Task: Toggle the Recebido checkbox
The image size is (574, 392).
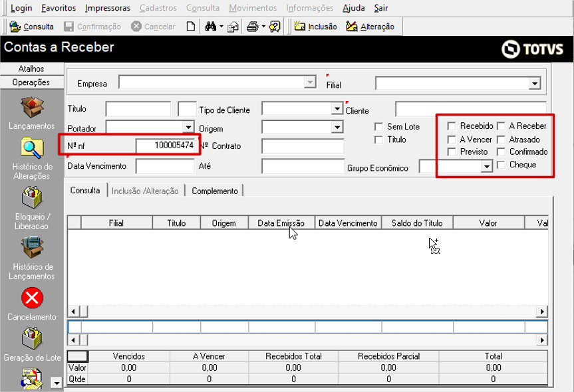Action: 452,126
